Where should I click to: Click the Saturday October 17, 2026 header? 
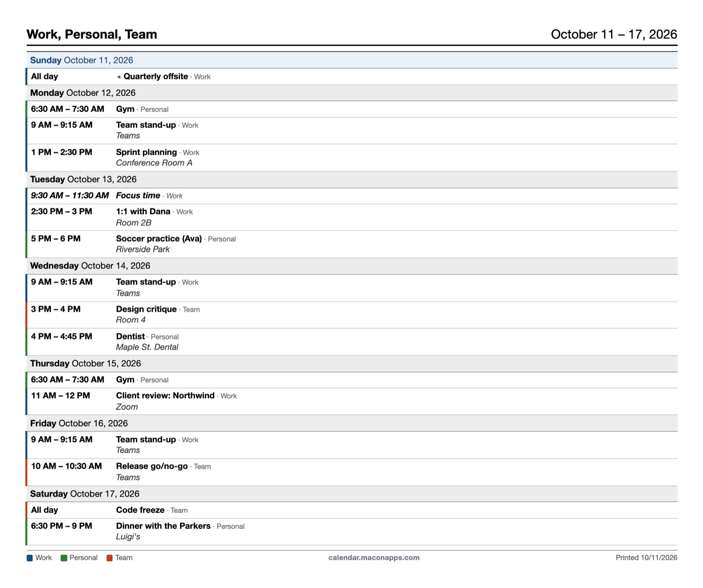(351, 494)
